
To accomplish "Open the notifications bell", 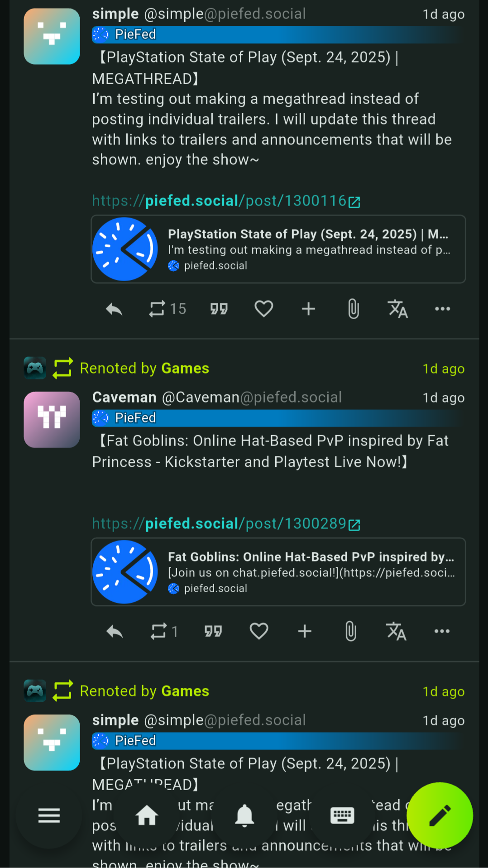I will 244,815.
